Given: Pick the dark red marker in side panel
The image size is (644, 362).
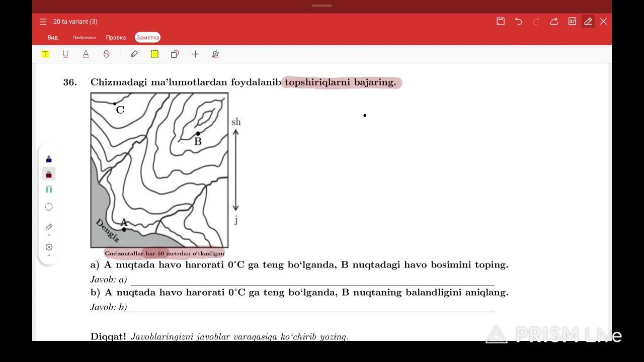Looking at the screenshot, I should [49, 174].
